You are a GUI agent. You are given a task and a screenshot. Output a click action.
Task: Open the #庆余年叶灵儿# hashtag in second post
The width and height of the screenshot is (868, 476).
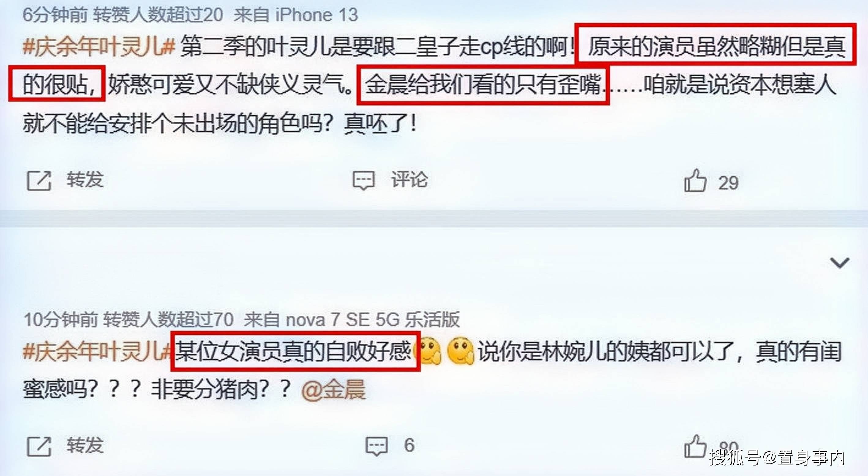[x=98, y=351]
